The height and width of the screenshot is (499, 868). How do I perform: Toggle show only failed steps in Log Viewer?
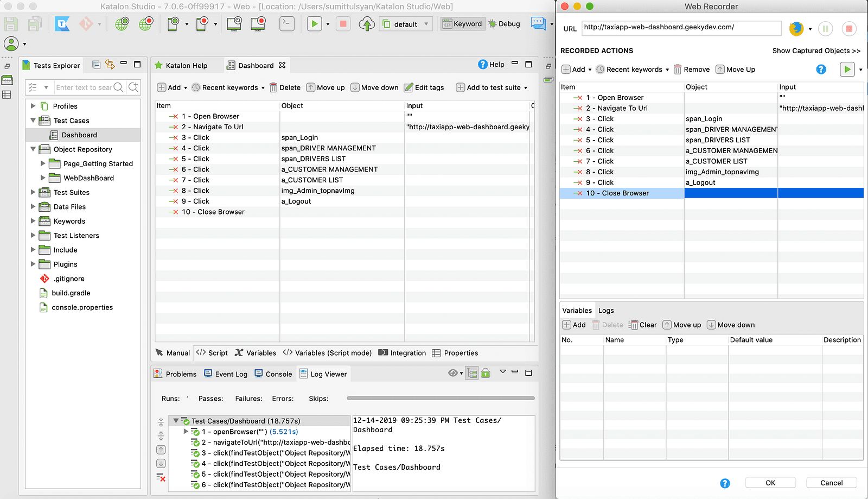[161, 477]
